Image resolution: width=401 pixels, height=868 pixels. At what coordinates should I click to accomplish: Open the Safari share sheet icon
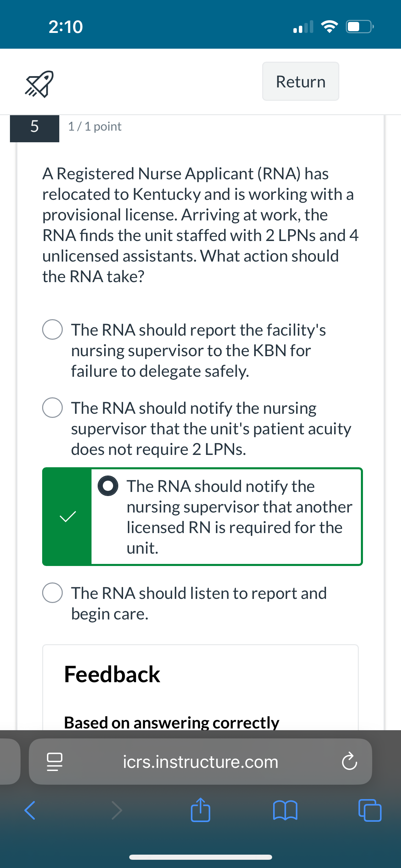point(200,810)
